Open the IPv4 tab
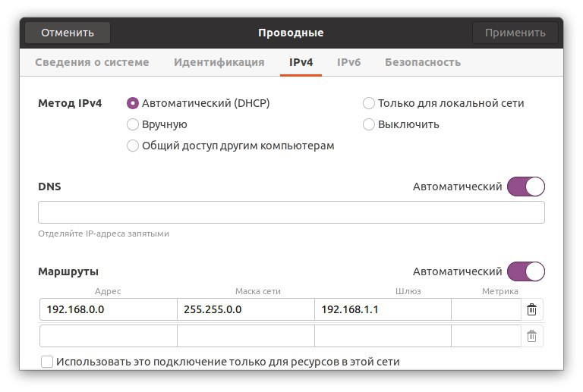The height and width of the screenshot is (392, 583). click(x=301, y=62)
